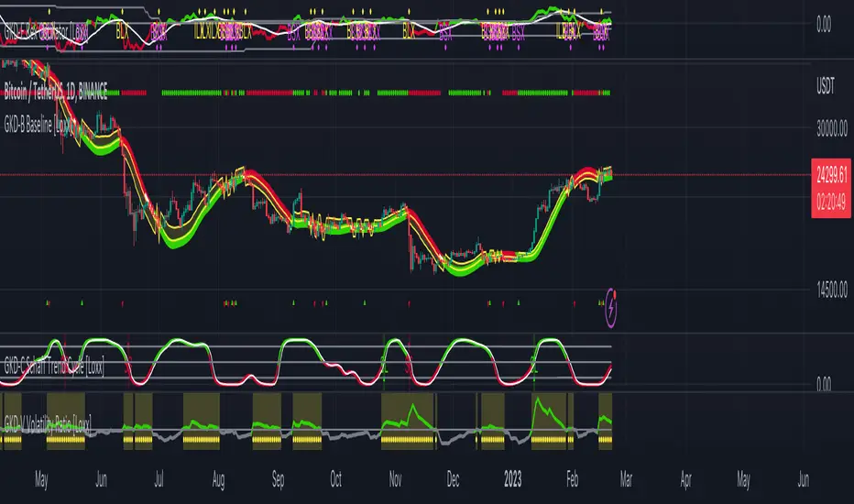854x504 pixels.
Task: Click the 14500.00 price axis label
Action: [832, 290]
